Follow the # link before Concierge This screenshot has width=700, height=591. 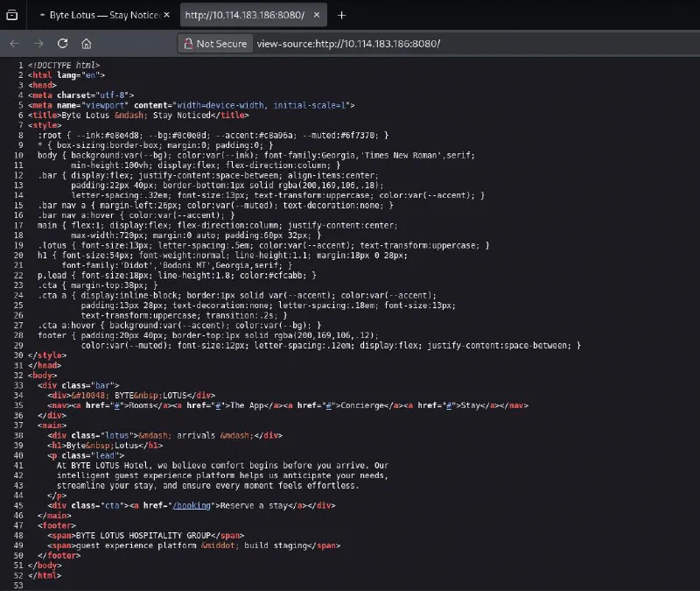[x=329, y=405]
